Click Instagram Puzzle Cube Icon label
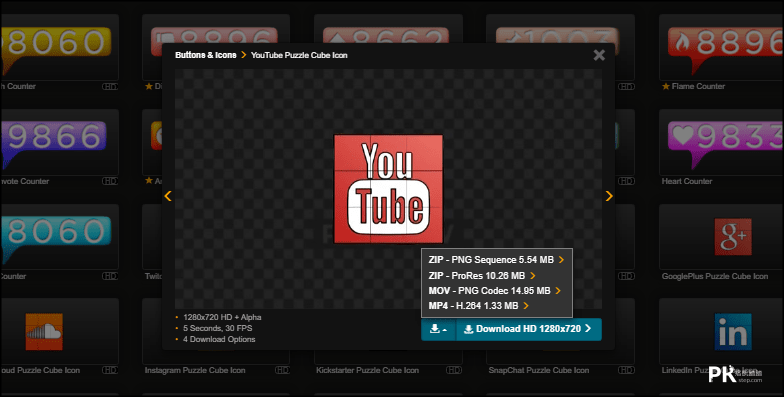Viewport: 784px width, 397px height. (x=195, y=370)
